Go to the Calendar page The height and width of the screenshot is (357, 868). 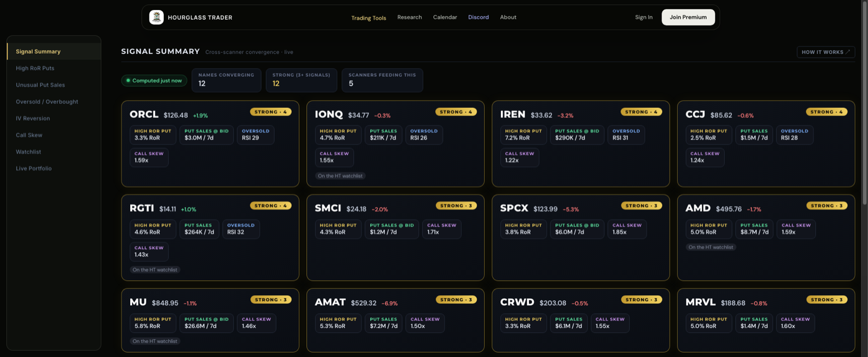pyautogui.click(x=445, y=17)
